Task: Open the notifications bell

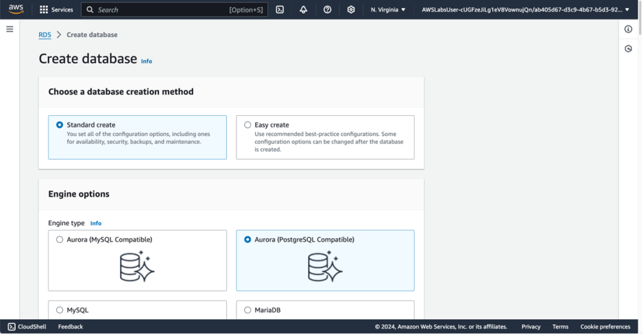Action: [303, 9]
